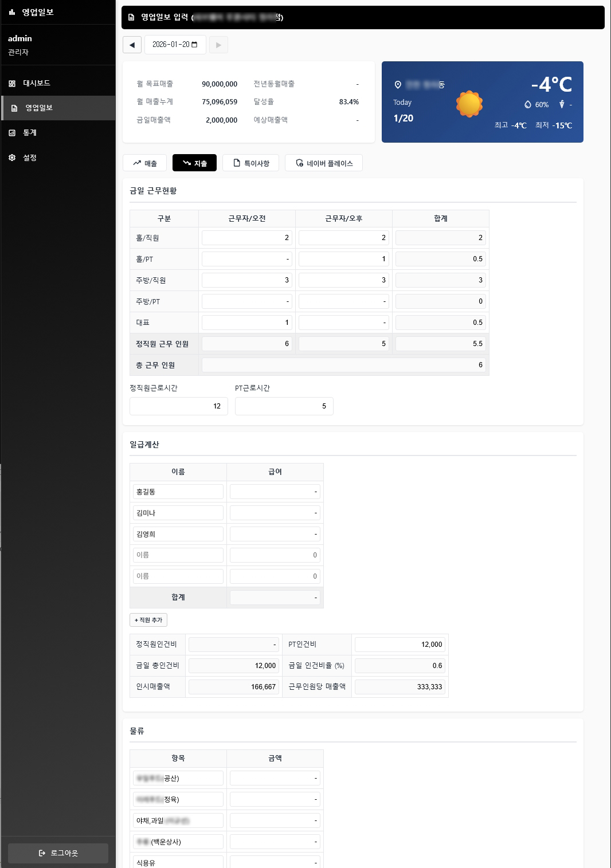Viewport: 611px width, 868px height.
Task: Open the 특이사항 tab
Action: [x=250, y=163]
